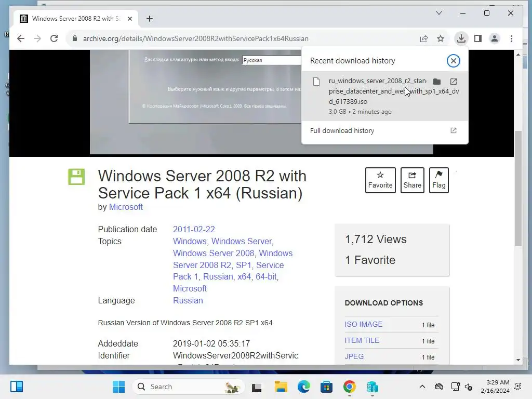
Task: Open the Microsoft author link
Action: pyautogui.click(x=126, y=207)
